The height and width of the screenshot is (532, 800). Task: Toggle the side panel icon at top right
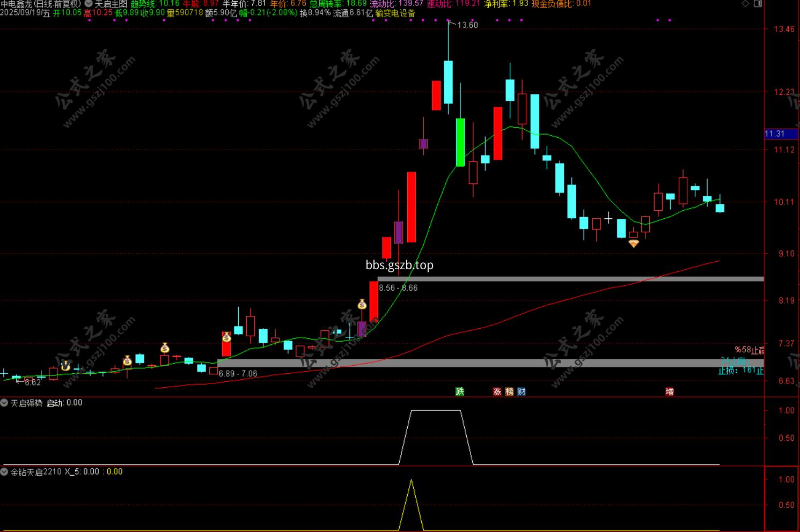click(x=758, y=4)
